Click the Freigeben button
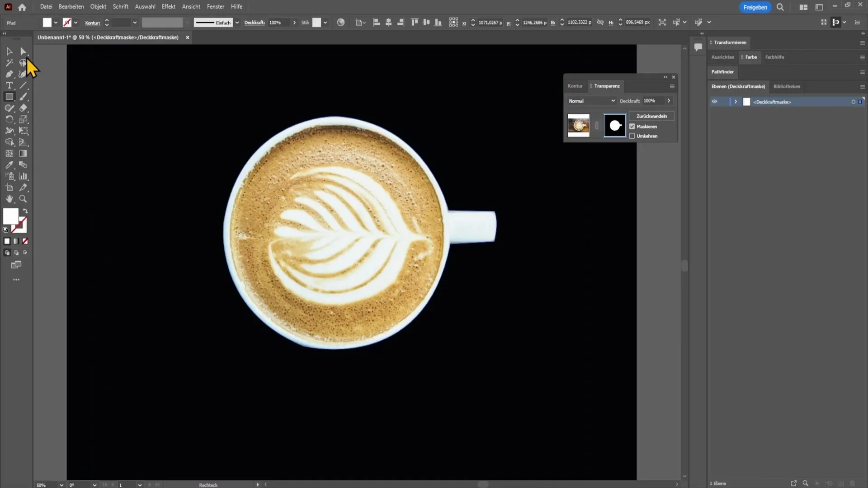 [x=755, y=7]
